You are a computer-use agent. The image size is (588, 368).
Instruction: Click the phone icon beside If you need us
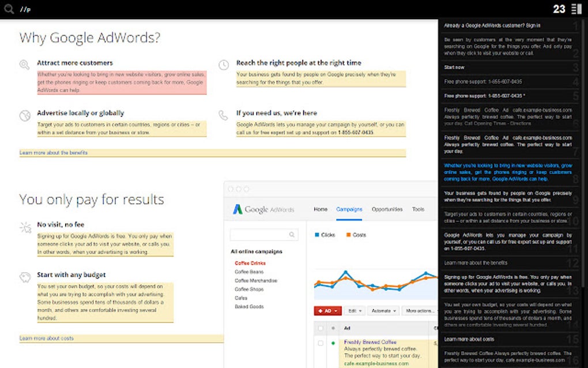click(x=223, y=115)
